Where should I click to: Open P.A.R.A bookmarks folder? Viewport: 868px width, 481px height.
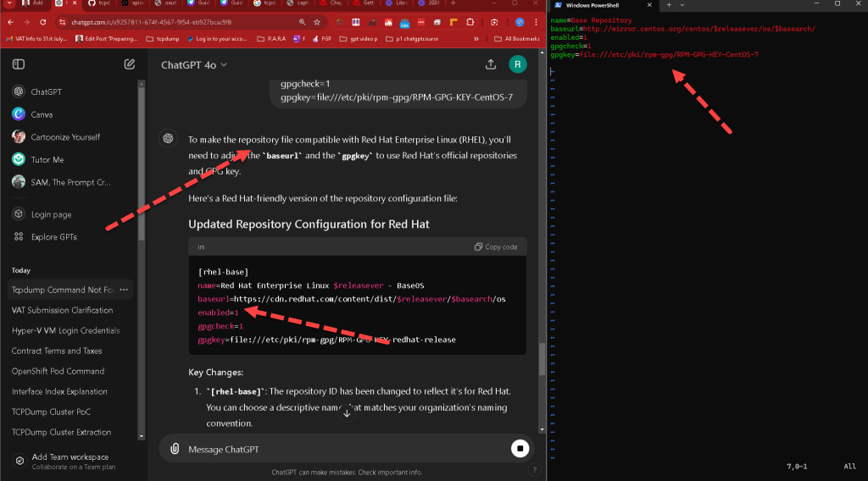271,39
